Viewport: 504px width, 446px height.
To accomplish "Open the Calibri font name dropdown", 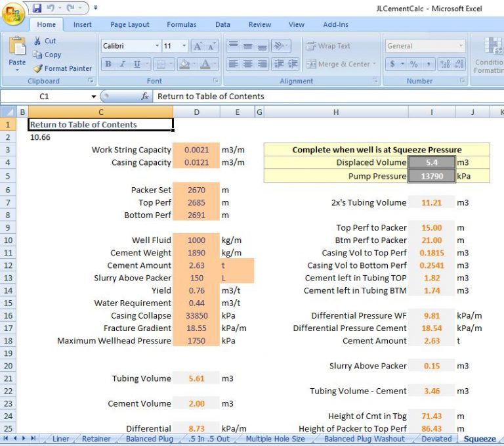I will [157, 46].
